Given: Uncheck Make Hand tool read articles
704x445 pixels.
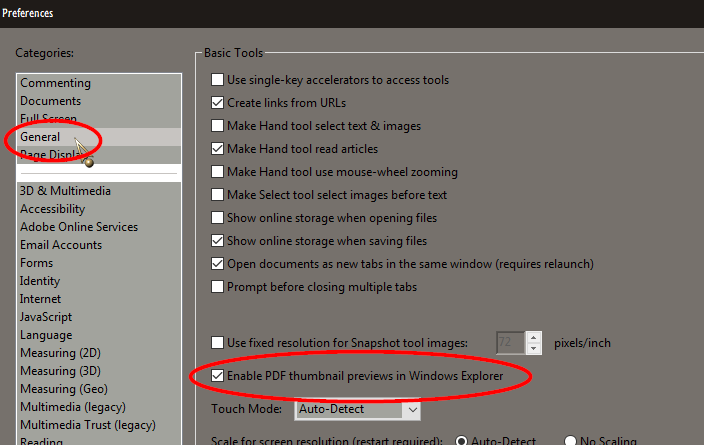Looking at the screenshot, I should click(x=217, y=149).
